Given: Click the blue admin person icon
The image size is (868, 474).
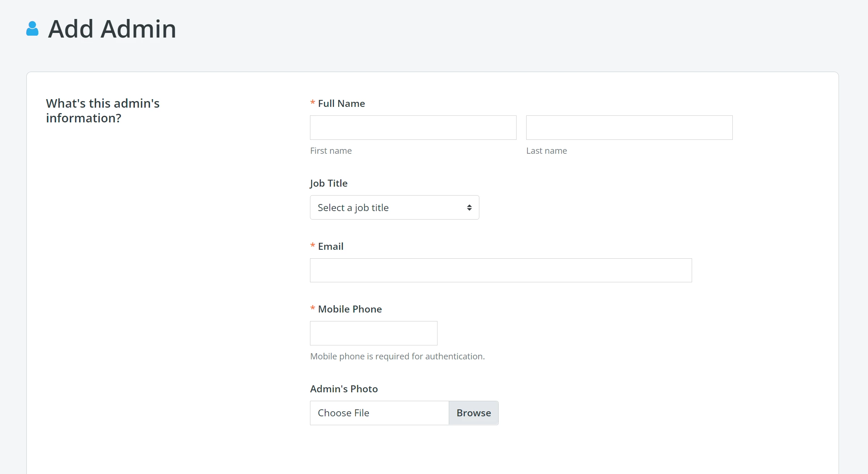Looking at the screenshot, I should (32, 28).
